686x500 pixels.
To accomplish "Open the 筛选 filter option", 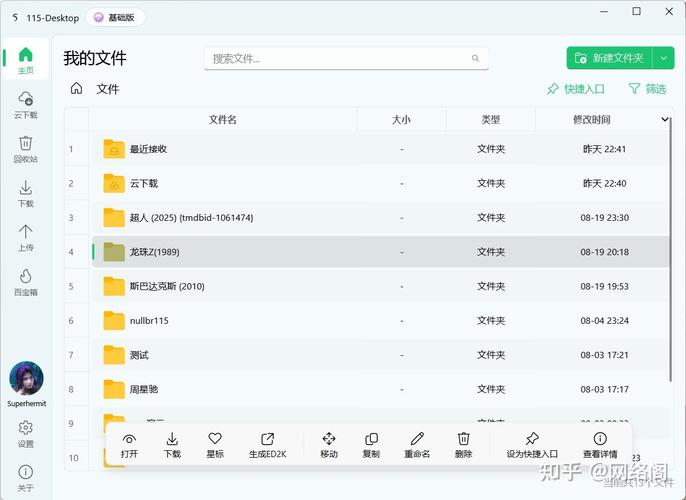I will click(x=646, y=89).
